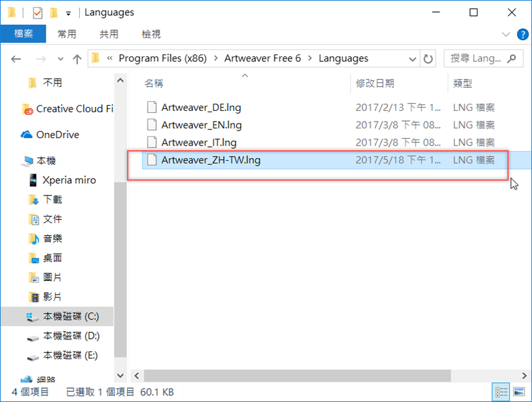Click the horizontal scrollbar right arrow
The height and width of the screenshot is (402, 532).
click(524, 375)
